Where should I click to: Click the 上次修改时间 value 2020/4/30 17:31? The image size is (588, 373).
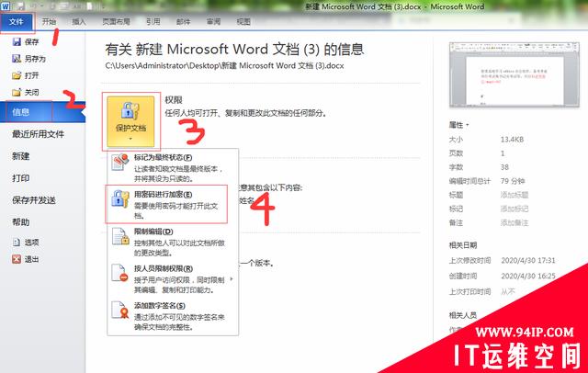528,260
